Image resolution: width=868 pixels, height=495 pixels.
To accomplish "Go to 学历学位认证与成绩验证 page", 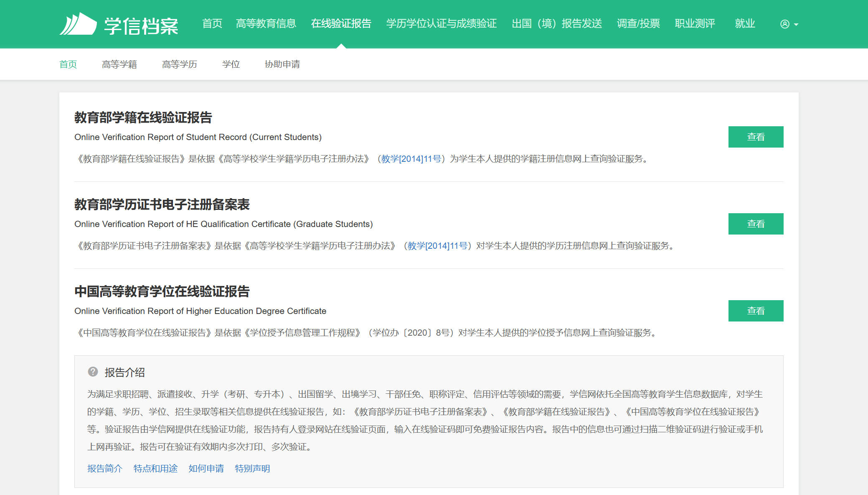I will 441,23.
